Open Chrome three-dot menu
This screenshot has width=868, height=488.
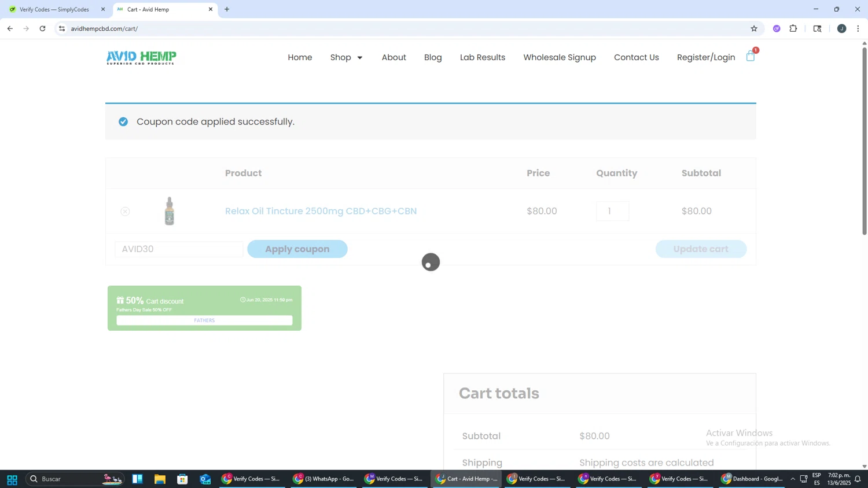tap(858, 28)
